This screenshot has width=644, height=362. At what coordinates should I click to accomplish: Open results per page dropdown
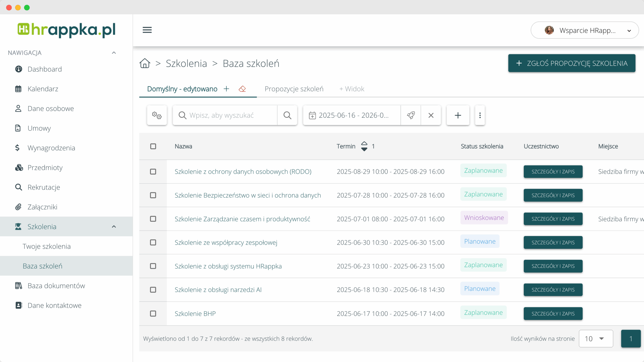[x=596, y=339]
